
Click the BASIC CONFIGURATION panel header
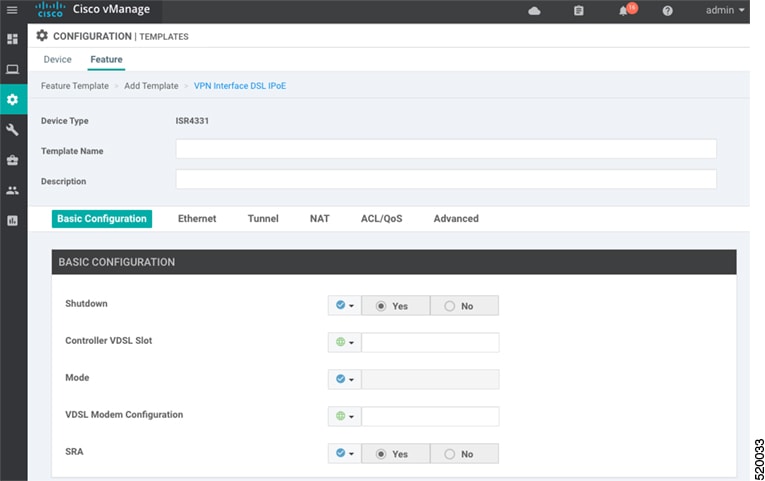coord(394,262)
